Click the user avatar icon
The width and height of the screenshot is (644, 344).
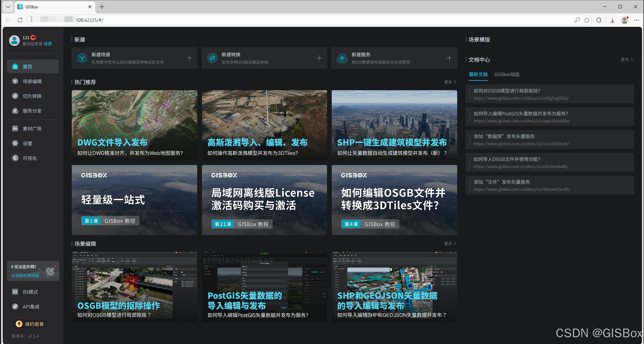point(14,40)
